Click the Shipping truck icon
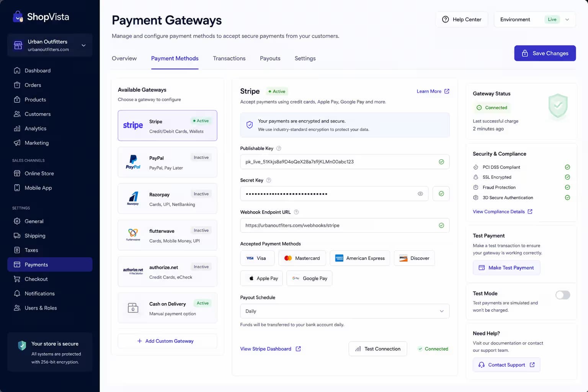This screenshot has width=588, height=392. [x=17, y=236]
